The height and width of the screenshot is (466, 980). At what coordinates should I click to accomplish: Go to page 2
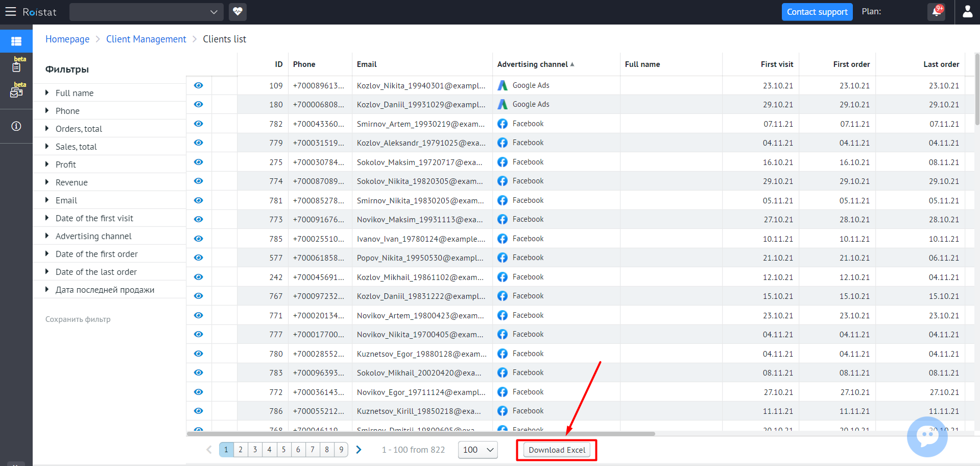pyautogui.click(x=241, y=450)
